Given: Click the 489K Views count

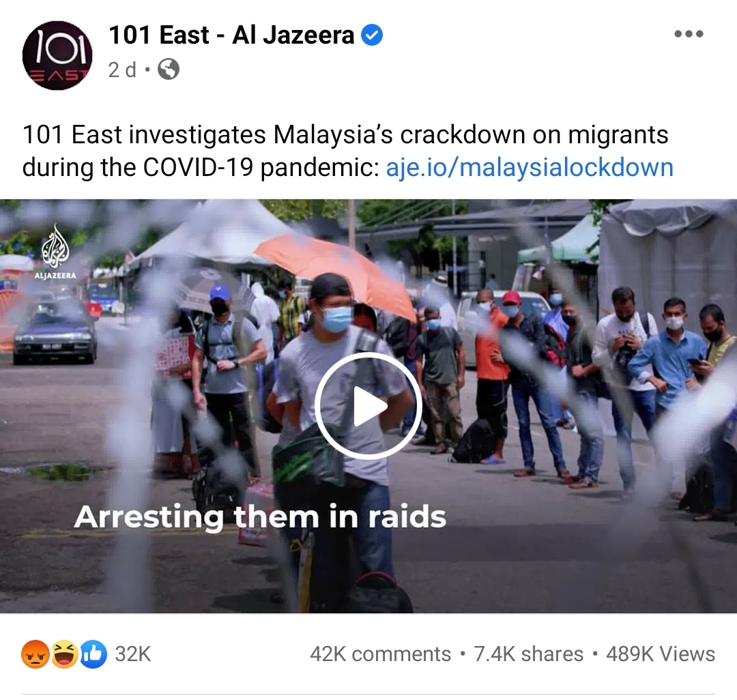Looking at the screenshot, I should point(661,654).
